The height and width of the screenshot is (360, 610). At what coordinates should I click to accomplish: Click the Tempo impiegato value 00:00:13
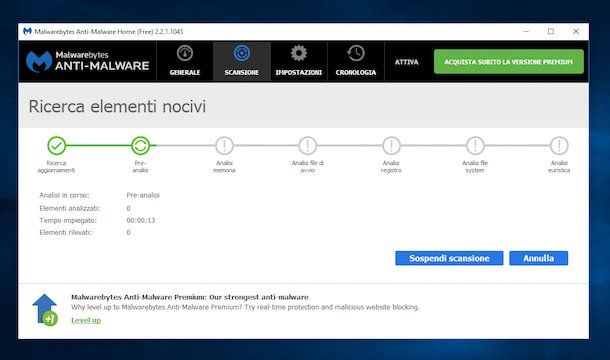141,220
